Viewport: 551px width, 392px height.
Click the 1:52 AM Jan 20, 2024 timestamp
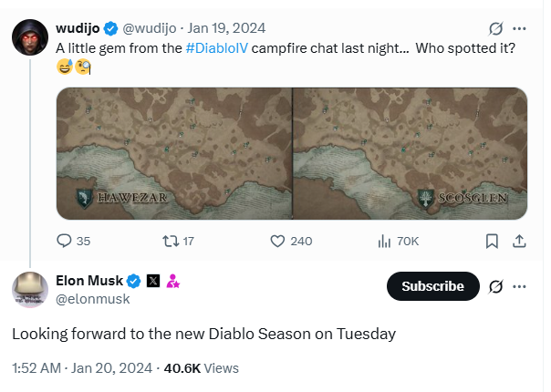pyautogui.click(x=80, y=368)
